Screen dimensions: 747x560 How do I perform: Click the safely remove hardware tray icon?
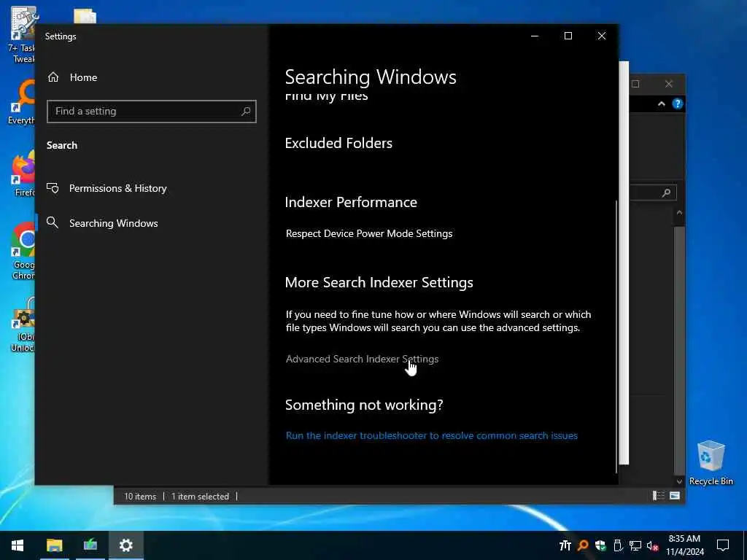click(x=618, y=545)
